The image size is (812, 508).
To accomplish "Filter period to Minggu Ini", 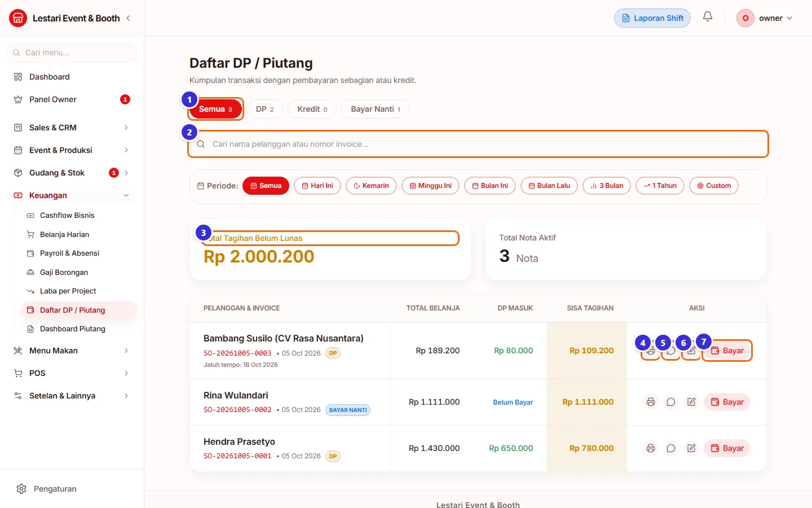I will coord(430,186).
